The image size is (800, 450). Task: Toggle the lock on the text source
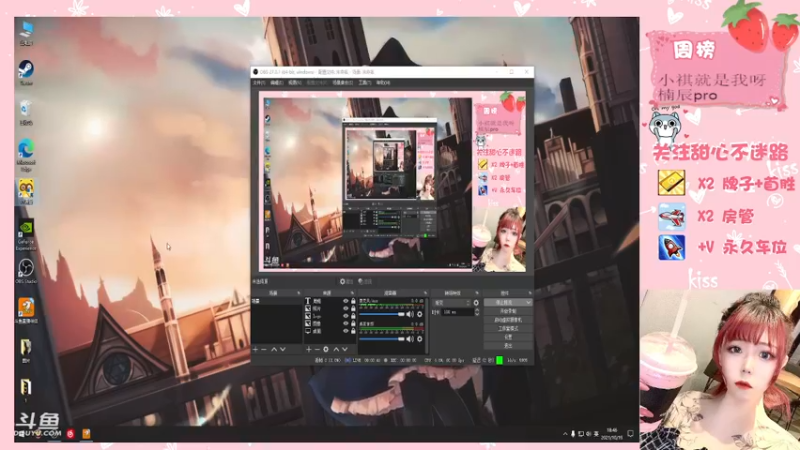coord(353,301)
